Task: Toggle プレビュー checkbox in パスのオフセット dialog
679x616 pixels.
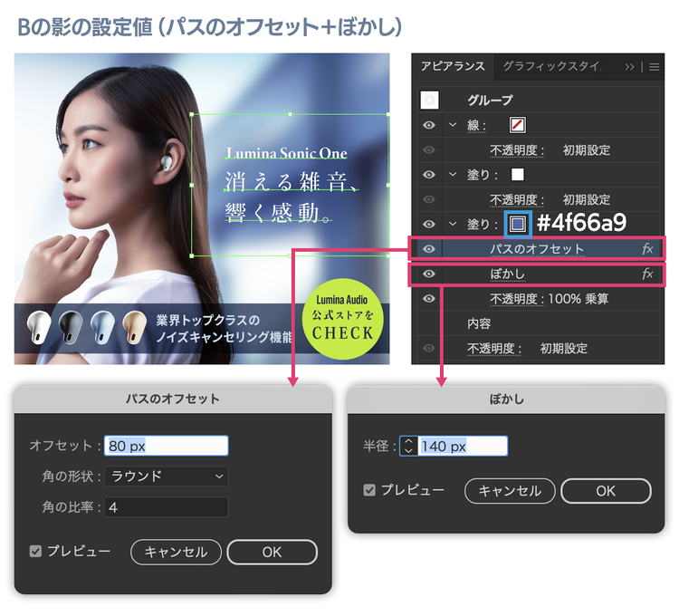Action: click(35, 551)
